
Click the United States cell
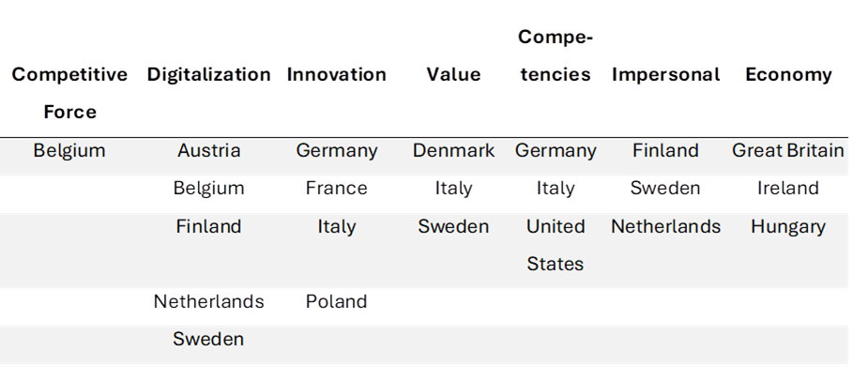pyautogui.click(x=555, y=245)
